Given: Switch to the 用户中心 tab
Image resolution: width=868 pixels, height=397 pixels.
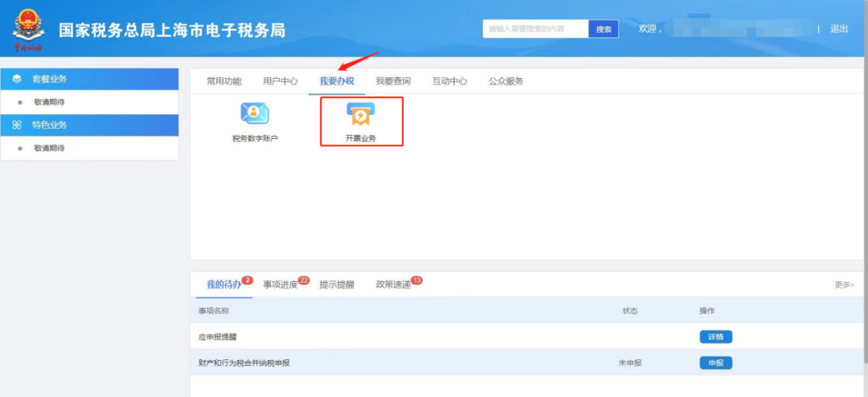Looking at the screenshot, I should (x=280, y=81).
